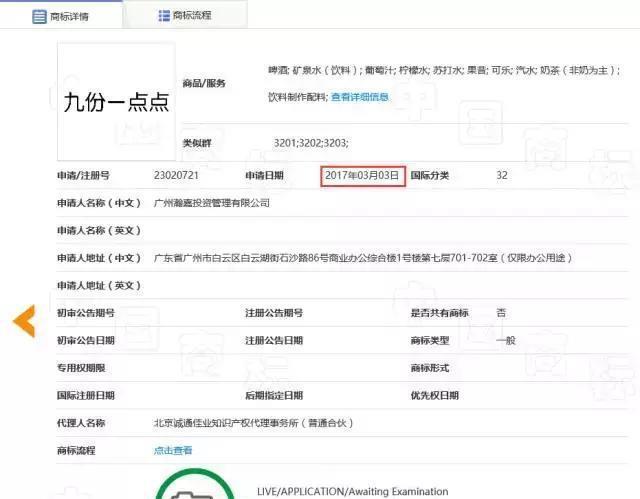Select applicant name 广州瀚鑫投资管理有限公司
Viewport: 640px width, 499px height.
pyautogui.click(x=211, y=203)
